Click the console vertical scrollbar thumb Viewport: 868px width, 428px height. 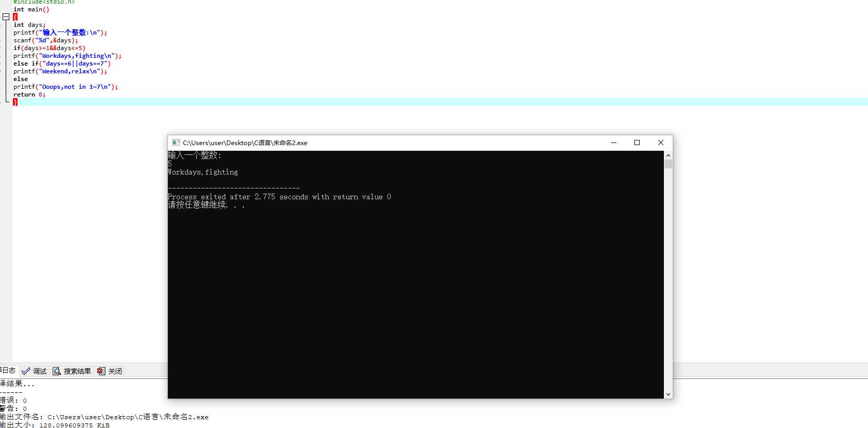[668, 164]
